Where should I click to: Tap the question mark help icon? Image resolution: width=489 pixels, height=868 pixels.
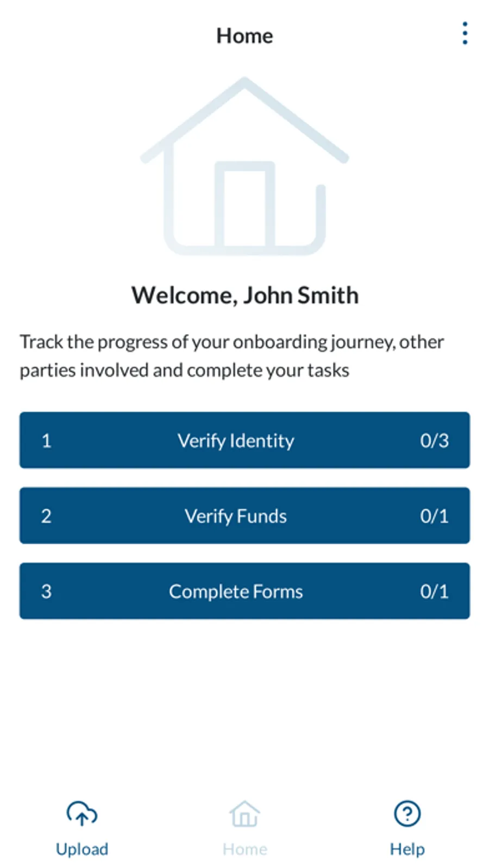click(x=407, y=814)
